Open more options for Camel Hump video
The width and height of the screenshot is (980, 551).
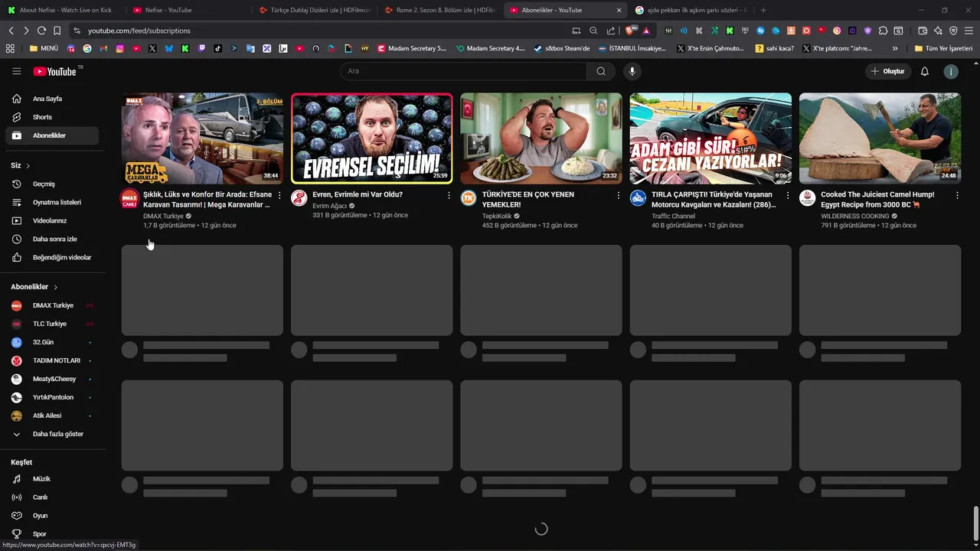pos(957,195)
